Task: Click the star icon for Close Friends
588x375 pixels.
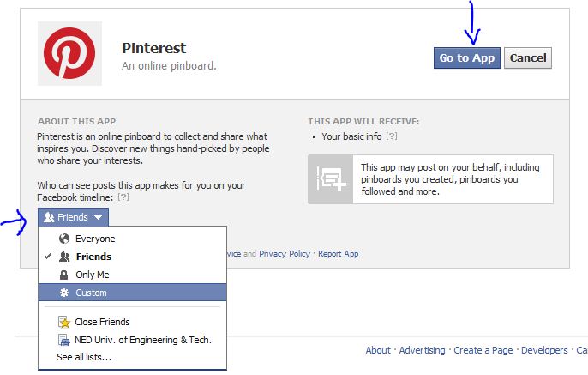Action: click(64, 322)
